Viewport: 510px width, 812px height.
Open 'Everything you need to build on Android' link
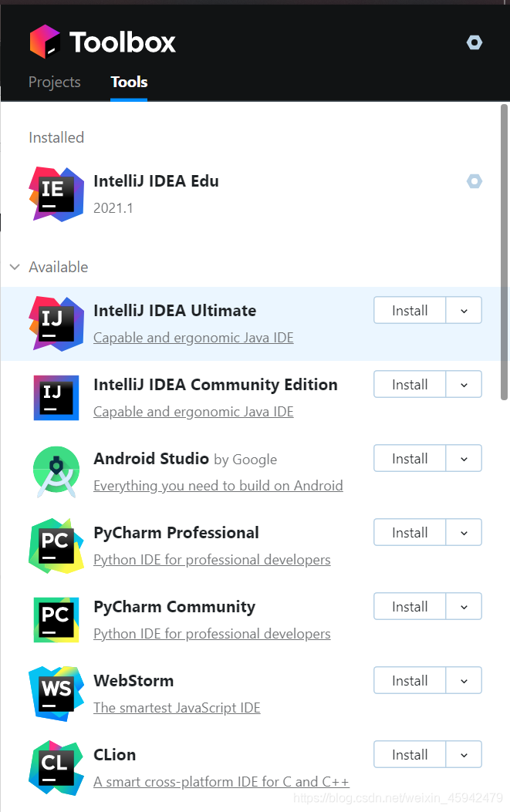[x=218, y=486]
